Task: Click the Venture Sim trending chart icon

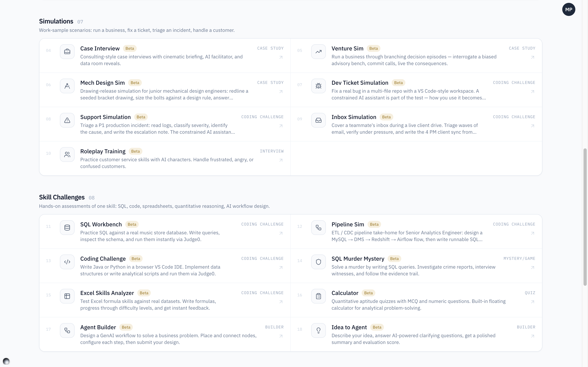Action: [x=318, y=51]
